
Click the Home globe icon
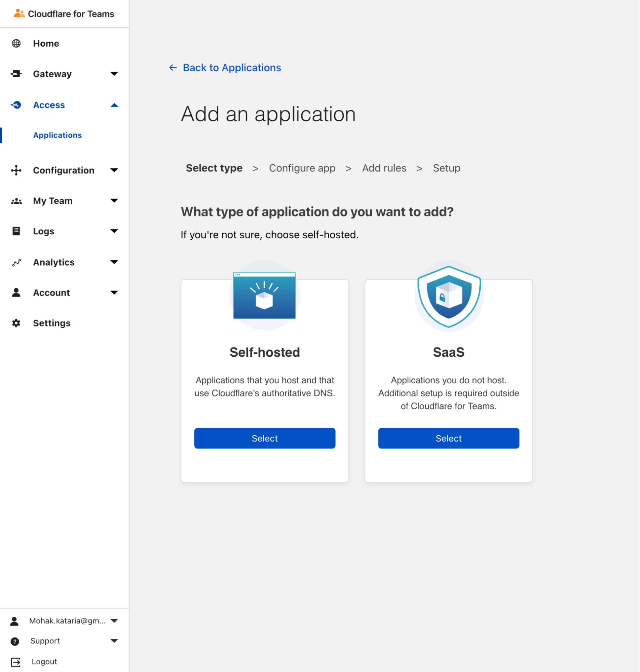tap(16, 44)
